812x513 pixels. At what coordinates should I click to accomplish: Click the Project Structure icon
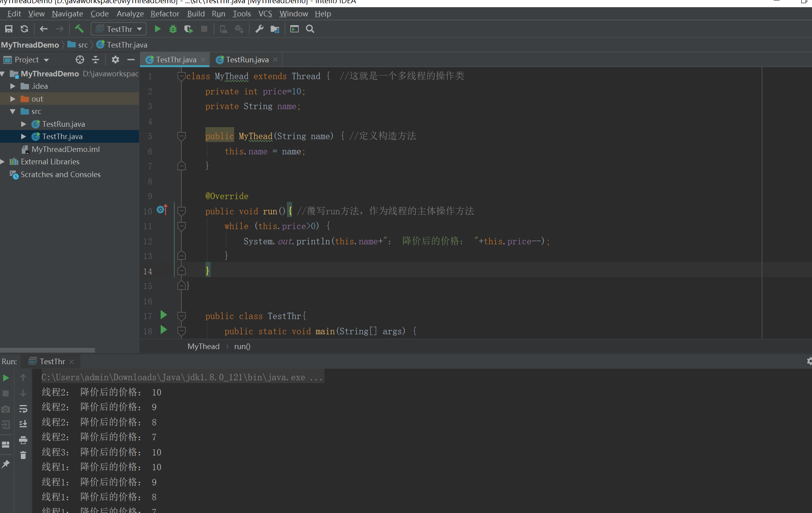click(x=275, y=29)
